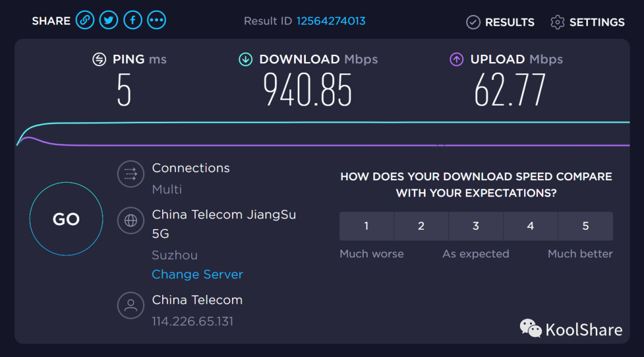Image resolution: width=644 pixels, height=357 pixels.
Task: Click the user ISP profile icon
Action: [131, 306]
